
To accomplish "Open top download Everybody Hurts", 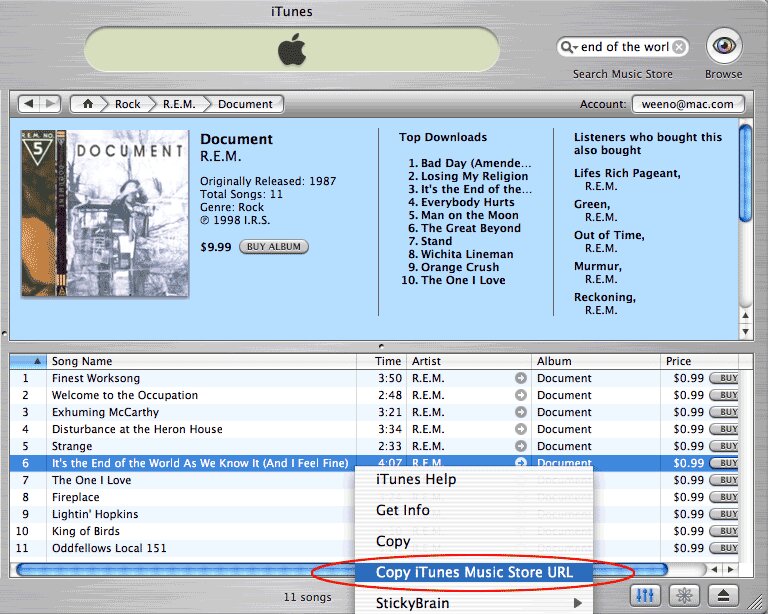I will point(467,202).
